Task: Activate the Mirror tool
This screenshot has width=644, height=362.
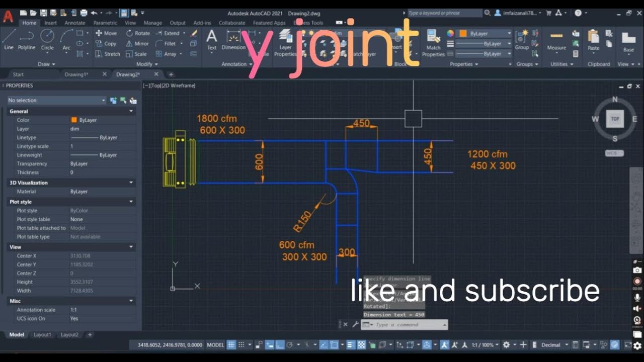Action: tap(137, 44)
